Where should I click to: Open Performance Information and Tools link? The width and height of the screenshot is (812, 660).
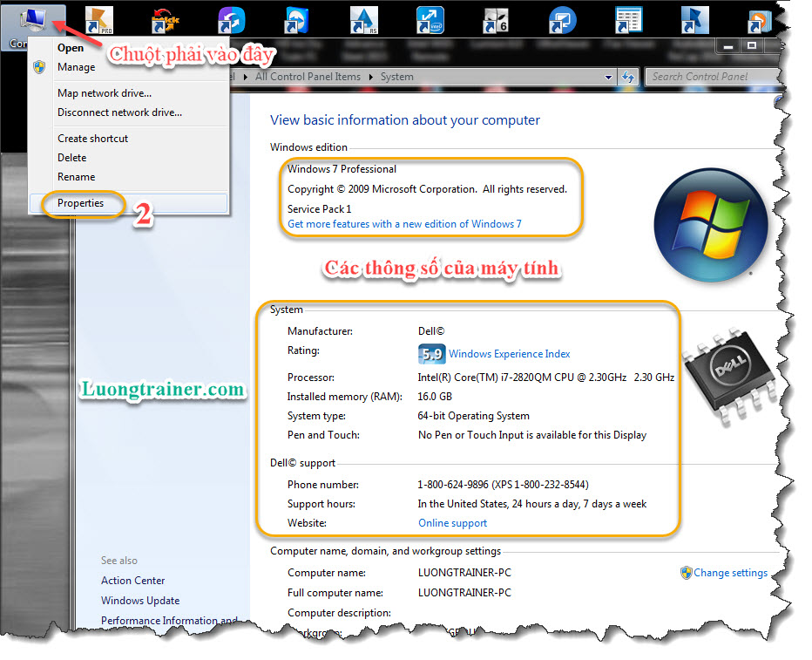click(169, 620)
